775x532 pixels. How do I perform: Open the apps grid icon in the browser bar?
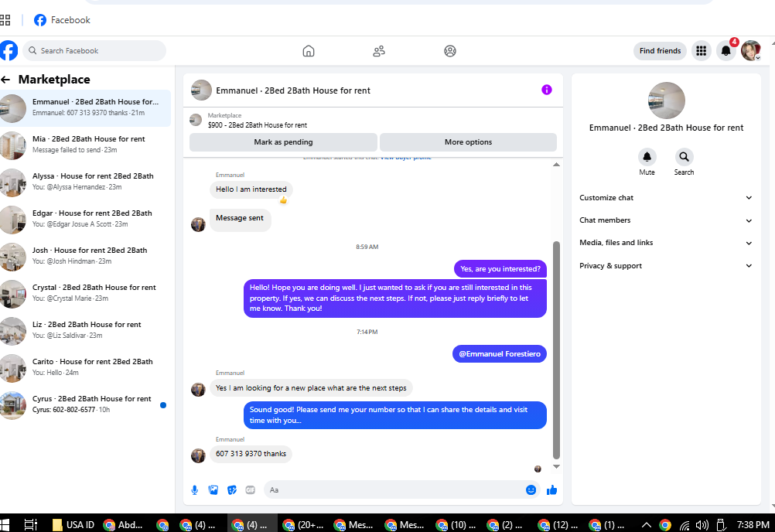click(5, 20)
